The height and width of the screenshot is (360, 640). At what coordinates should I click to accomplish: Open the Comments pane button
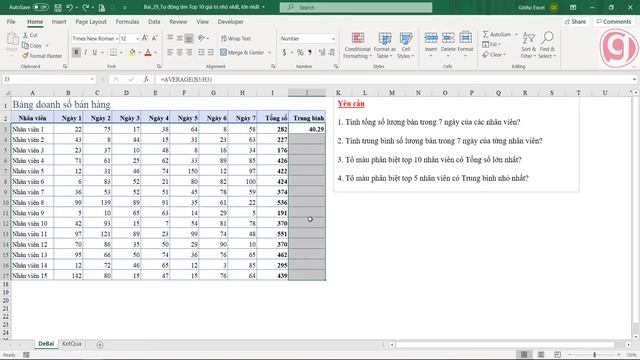(613, 22)
